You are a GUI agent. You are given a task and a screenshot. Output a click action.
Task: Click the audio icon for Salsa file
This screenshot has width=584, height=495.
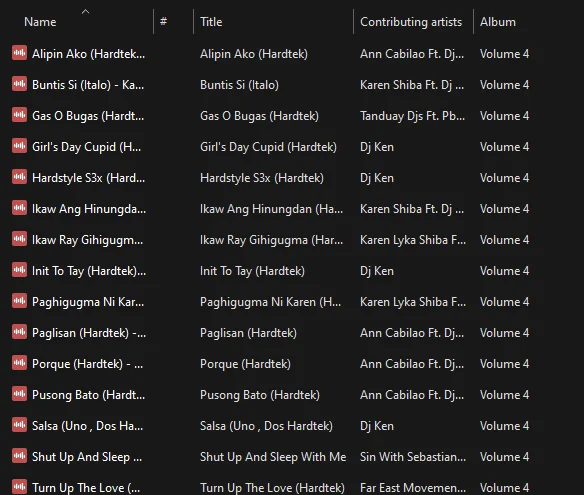coord(19,425)
